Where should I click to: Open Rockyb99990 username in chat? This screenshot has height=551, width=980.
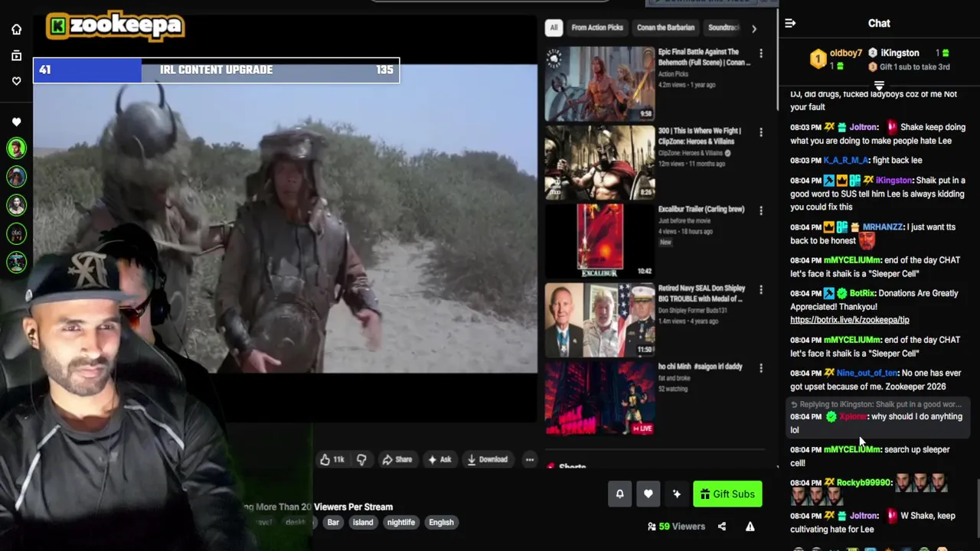point(864,482)
